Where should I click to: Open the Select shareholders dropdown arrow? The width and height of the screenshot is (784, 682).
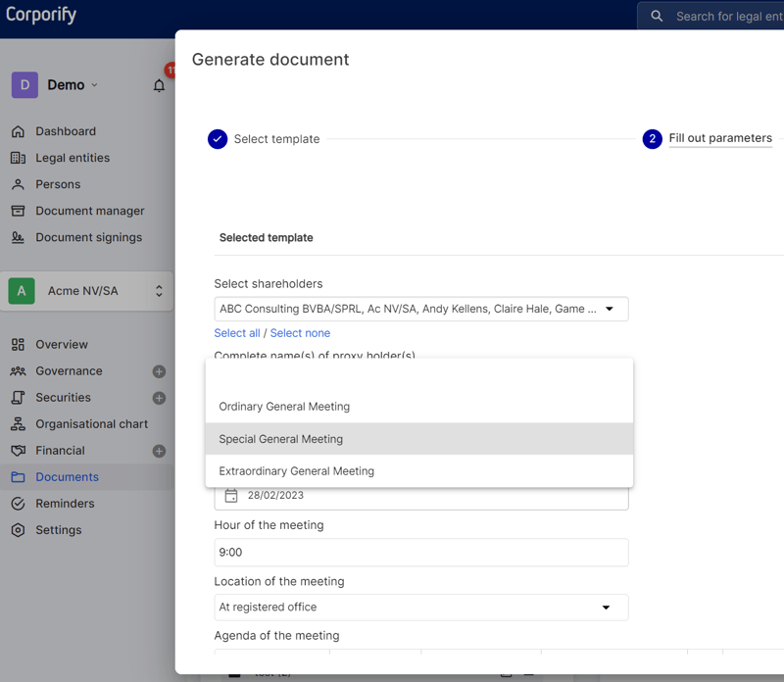[x=610, y=309]
